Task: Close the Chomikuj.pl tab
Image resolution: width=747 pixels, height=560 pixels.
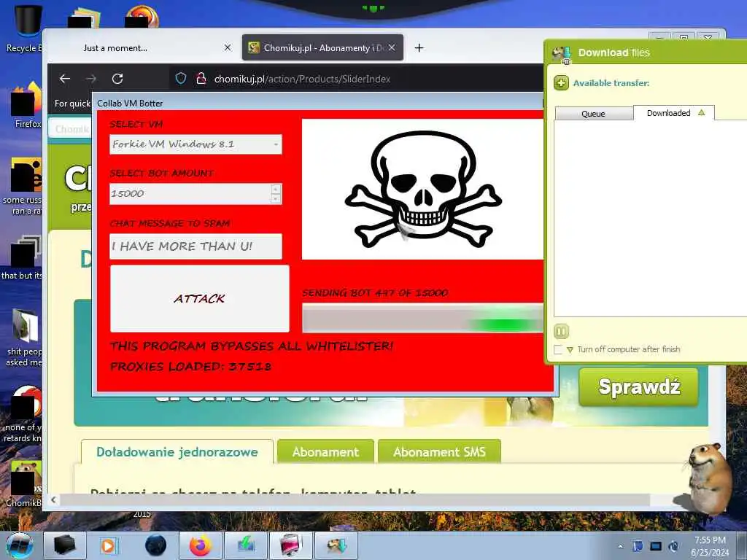Action: tap(392, 47)
